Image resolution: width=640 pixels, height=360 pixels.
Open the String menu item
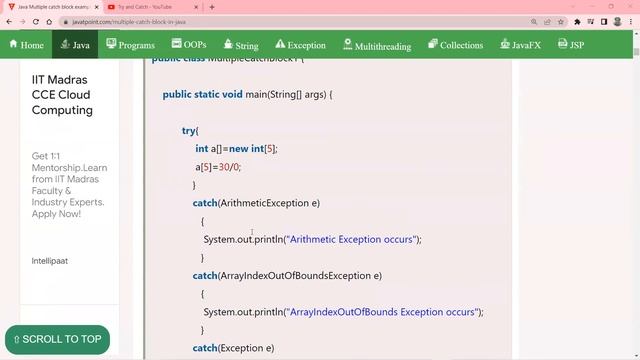pyautogui.click(x=241, y=44)
